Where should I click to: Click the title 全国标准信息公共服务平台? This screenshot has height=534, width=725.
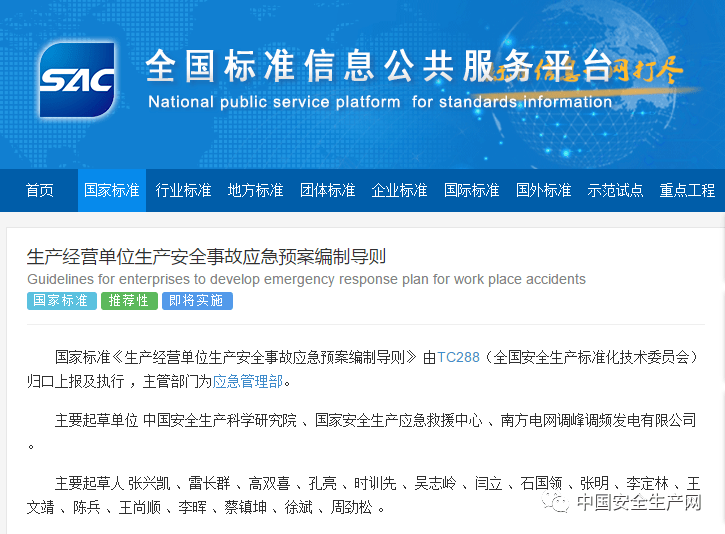coord(379,66)
